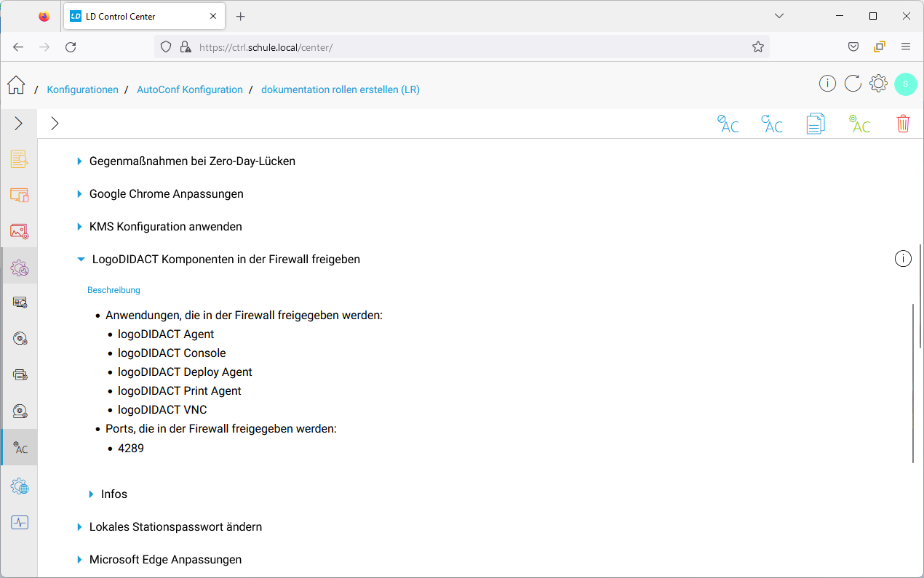This screenshot has height=578, width=924.
Task: Expand the secondary panel chevron next to sidebar
Action: 55,124
